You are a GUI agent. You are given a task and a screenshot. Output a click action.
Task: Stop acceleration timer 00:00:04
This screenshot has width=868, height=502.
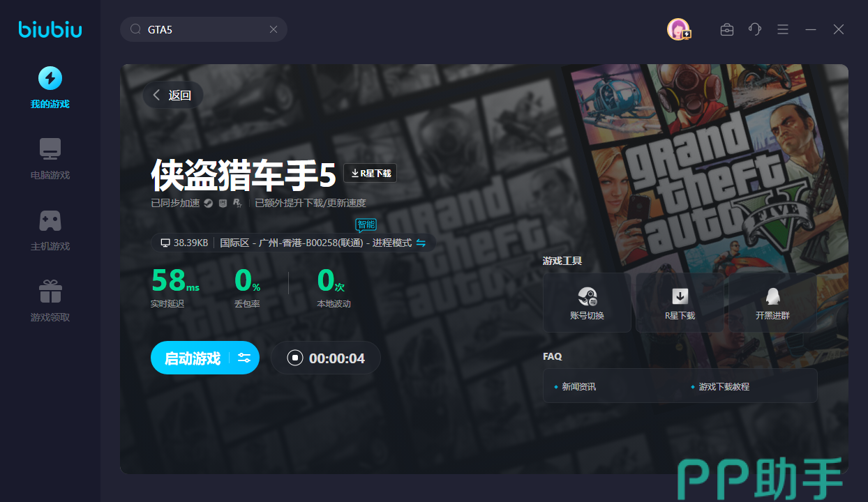(326, 358)
